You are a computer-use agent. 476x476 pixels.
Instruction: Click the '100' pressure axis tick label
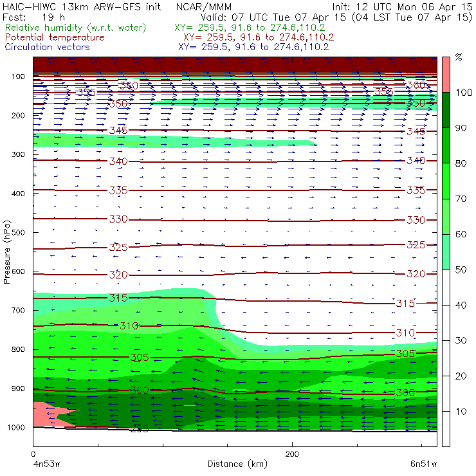18,77
